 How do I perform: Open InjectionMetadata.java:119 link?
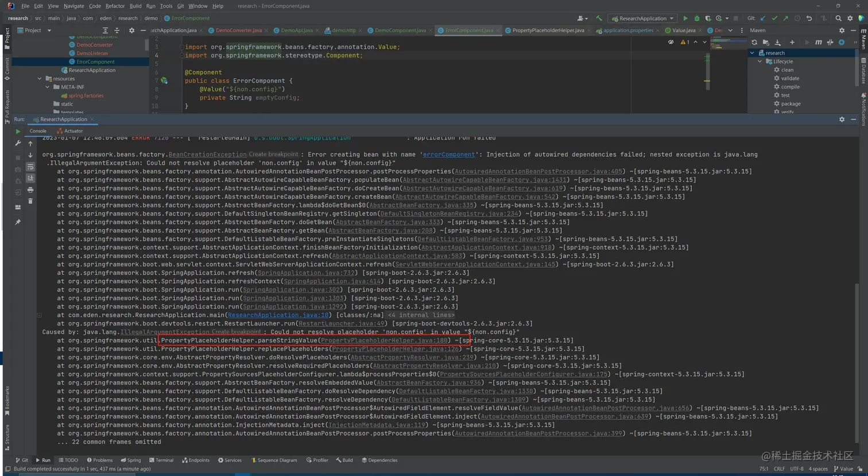[377, 425]
